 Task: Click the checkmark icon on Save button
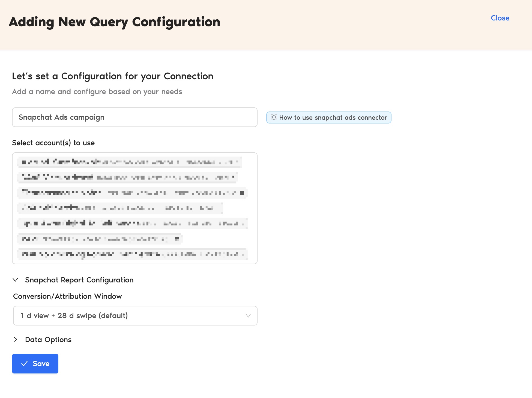pos(25,364)
